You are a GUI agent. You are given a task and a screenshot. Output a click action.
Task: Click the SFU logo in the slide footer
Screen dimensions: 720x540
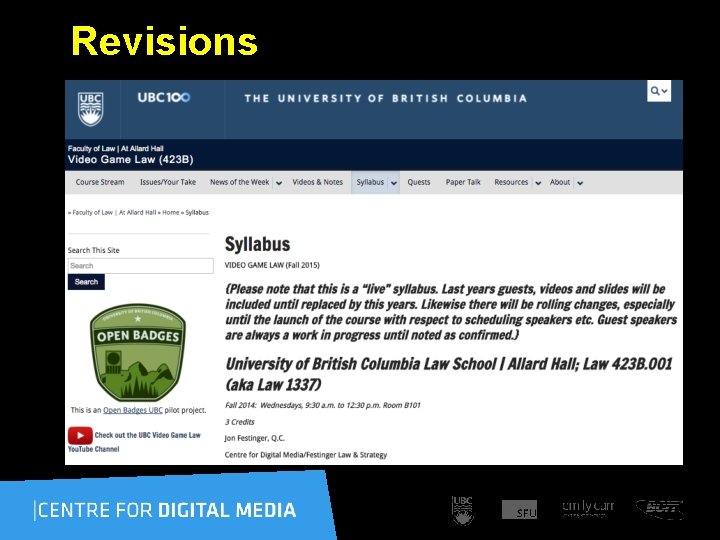click(519, 510)
